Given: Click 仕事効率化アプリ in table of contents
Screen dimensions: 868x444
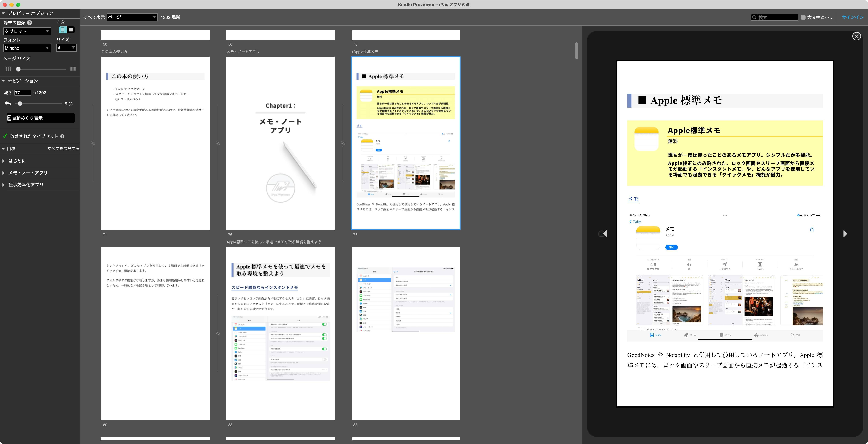Looking at the screenshot, I should click(x=26, y=185).
